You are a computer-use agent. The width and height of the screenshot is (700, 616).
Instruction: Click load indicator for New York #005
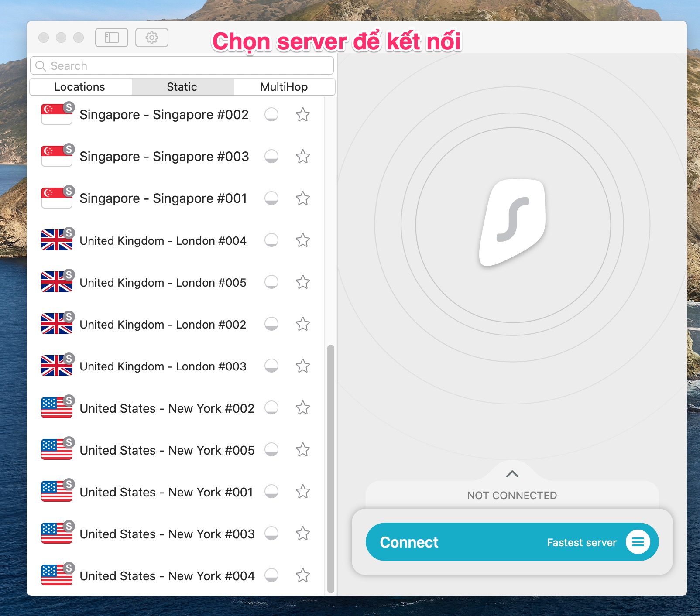pyautogui.click(x=271, y=449)
